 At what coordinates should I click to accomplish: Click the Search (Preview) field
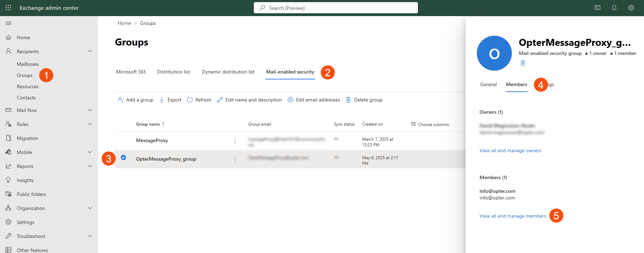[x=335, y=8]
